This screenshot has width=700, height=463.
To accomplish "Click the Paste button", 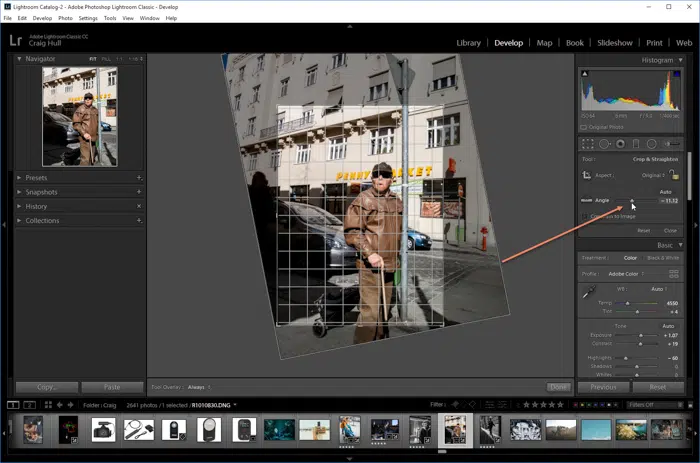I will point(112,387).
